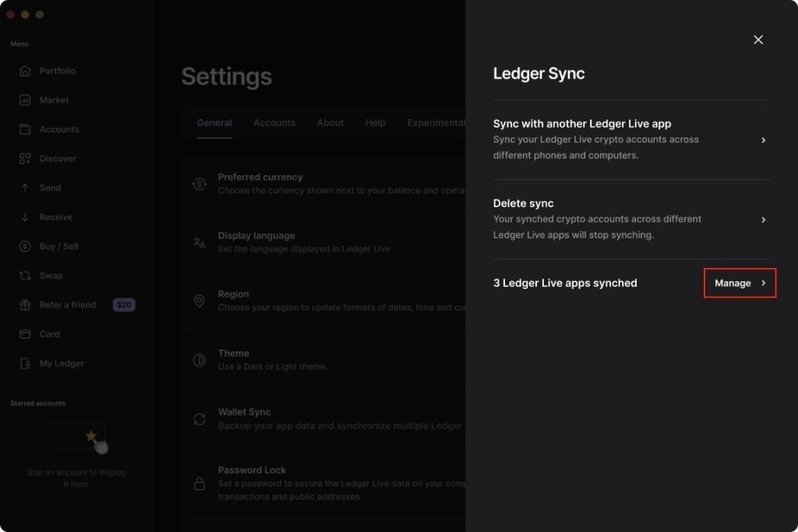The width and height of the screenshot is (798, 532).
Task: Select the Card icon in sidebar
Action: 25,334
